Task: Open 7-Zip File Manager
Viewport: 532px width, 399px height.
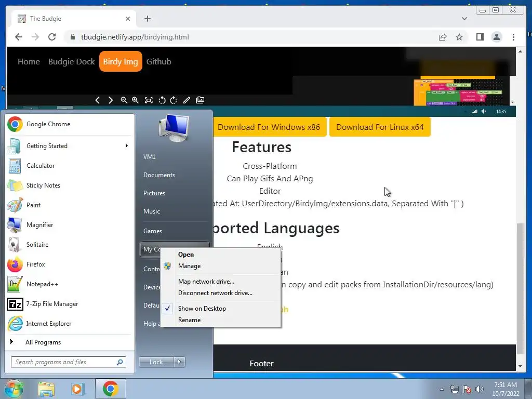Action: point(70,303)
